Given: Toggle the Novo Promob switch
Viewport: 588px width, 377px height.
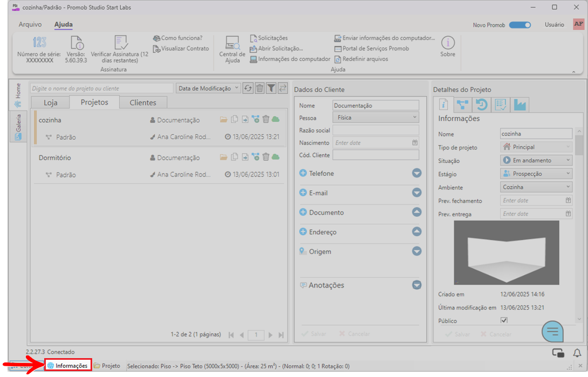Looking at the screenshot, I should click(x=520, y=25).
